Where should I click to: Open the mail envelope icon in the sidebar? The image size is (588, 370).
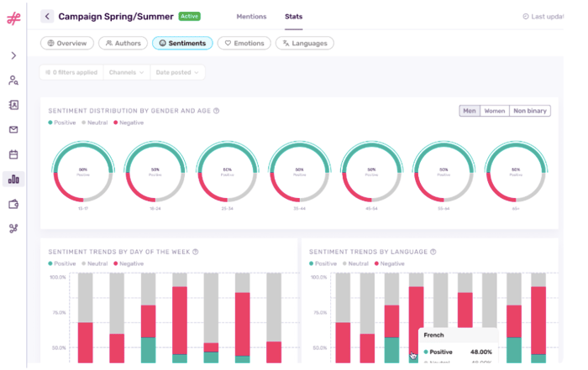13,130
